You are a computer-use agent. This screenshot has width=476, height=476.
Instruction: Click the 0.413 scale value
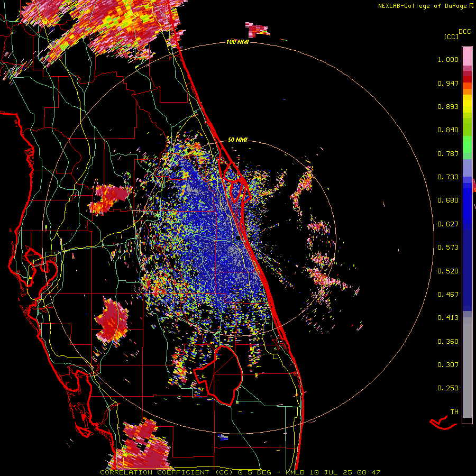pos(448,318)
